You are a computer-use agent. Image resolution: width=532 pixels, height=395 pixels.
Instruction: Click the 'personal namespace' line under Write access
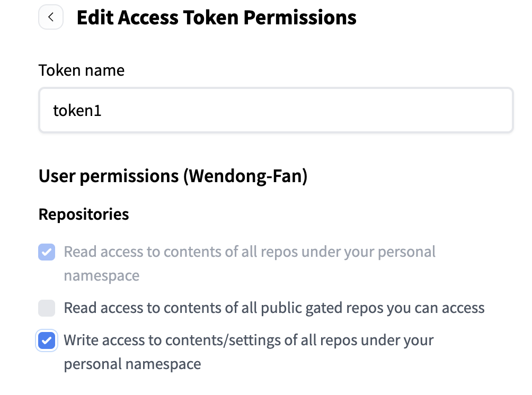pyautogui.click(x=132, y=364)
